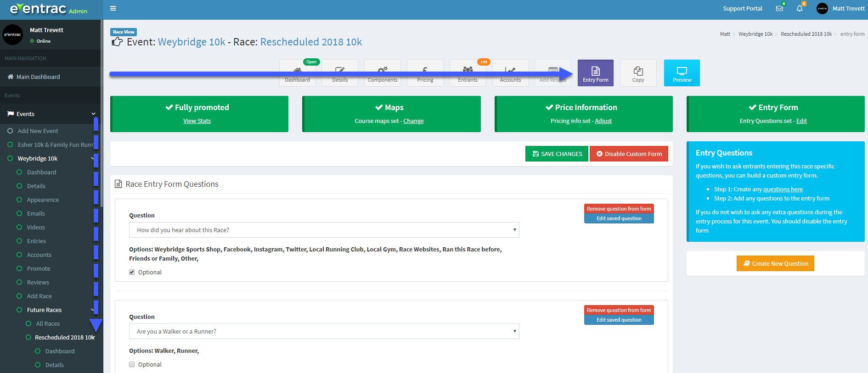Open the mail envelope notifications icon
Image resolution: width=868 pixels, height=373 pixels.
(x=779, y=9)
